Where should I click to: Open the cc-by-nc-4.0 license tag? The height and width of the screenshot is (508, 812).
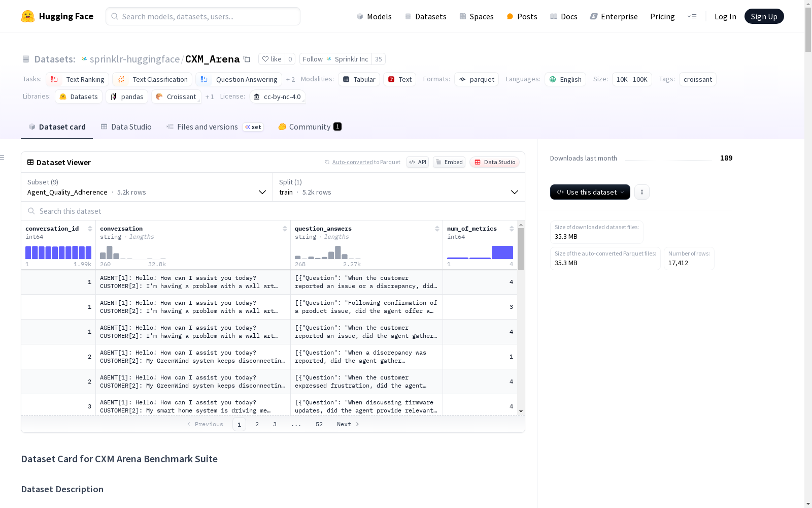click(x=277, y=97)
